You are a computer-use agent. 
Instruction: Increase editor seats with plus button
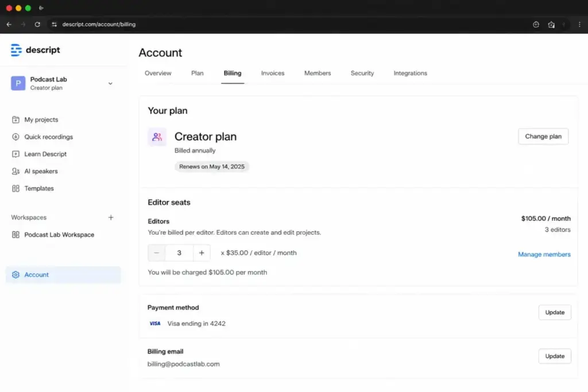pos(202,253)
